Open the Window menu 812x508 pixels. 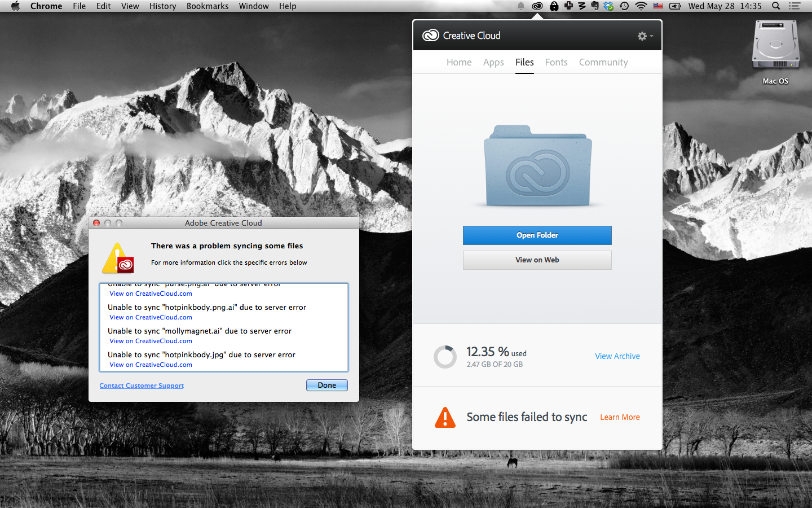tap(254, 6)
